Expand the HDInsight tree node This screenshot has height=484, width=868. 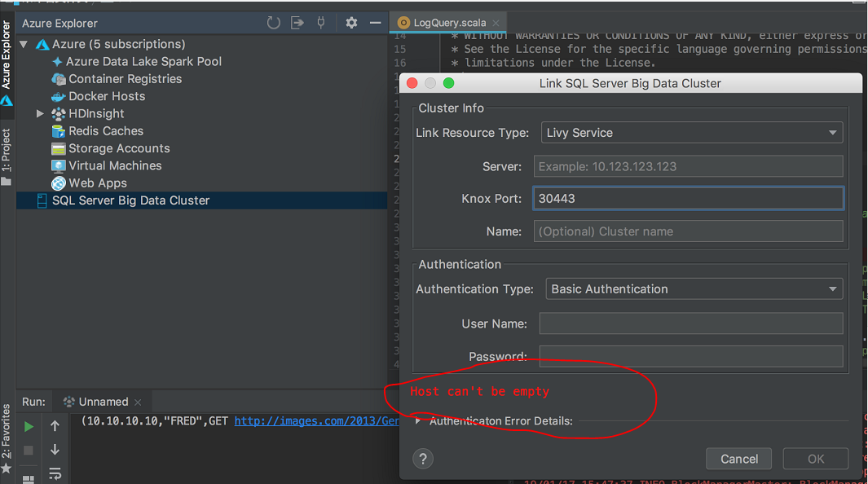40,113
